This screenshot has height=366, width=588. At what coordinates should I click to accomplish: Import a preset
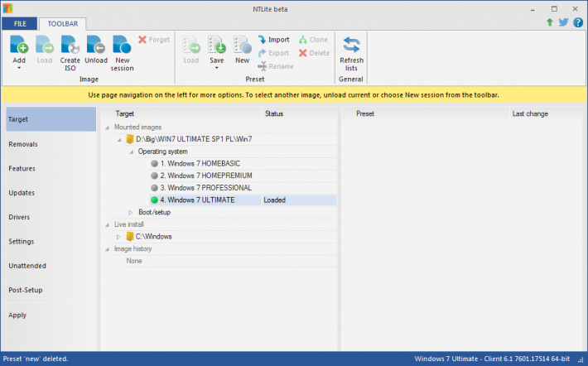point(274,40)
